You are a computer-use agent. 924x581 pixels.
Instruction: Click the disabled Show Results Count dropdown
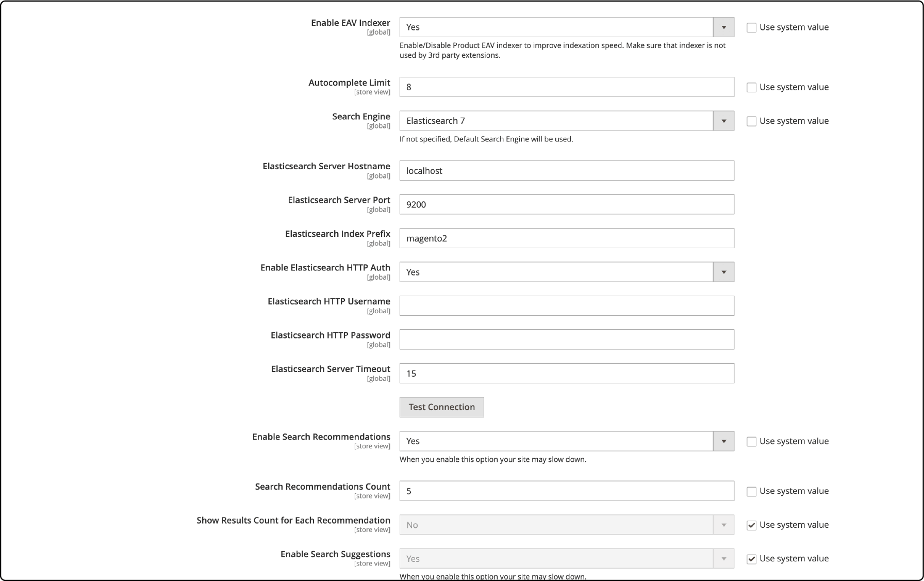pos(567,525)
